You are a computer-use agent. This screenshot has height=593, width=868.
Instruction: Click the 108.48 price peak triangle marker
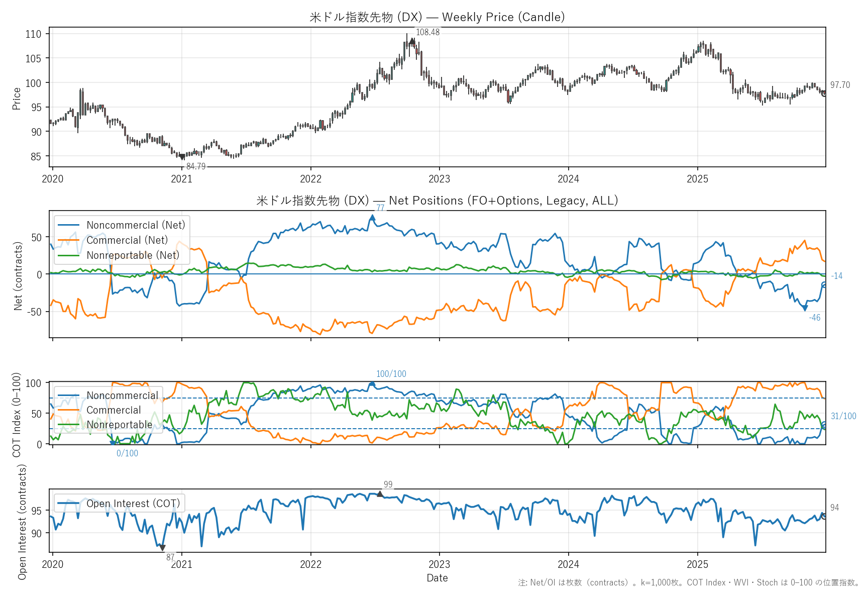(x=412, y=41)
